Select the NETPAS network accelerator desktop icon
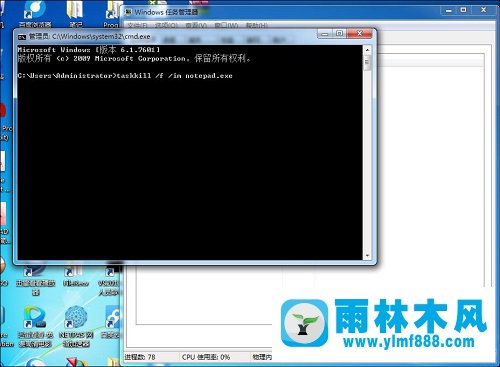 76,317
